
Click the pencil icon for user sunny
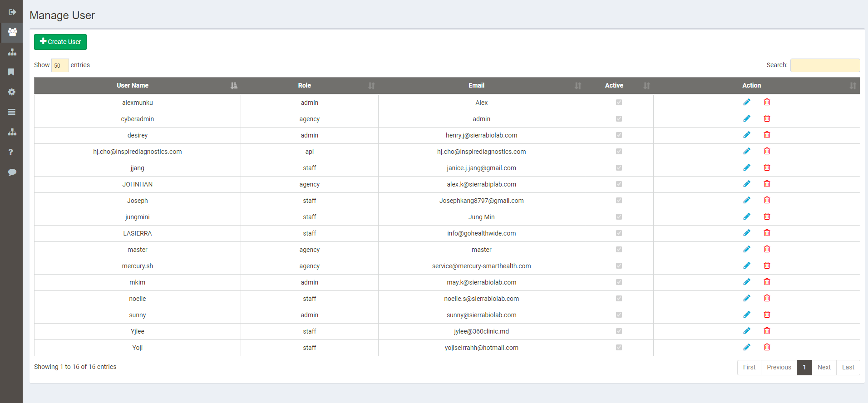[x=746, y=315]
